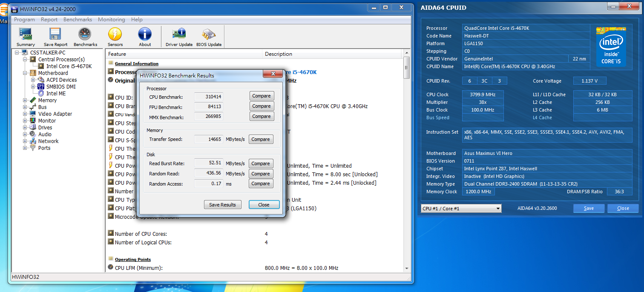
Task: Collapse the CSSTALKER-PC root node
Action: click(x=17, y=52)
